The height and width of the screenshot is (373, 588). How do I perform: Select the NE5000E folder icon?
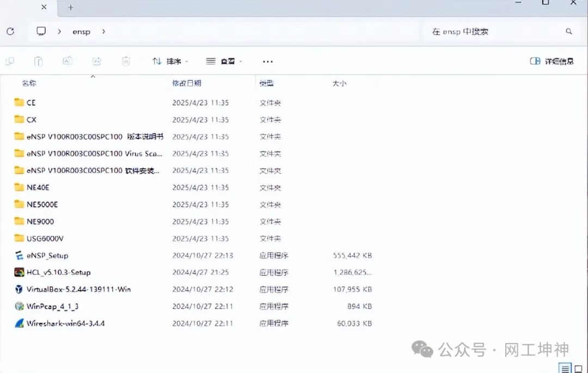click(19, 204)
